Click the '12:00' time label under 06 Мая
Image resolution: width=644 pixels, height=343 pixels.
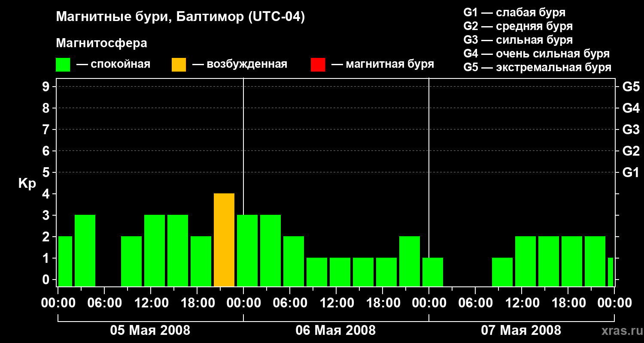tap(337, 303)
